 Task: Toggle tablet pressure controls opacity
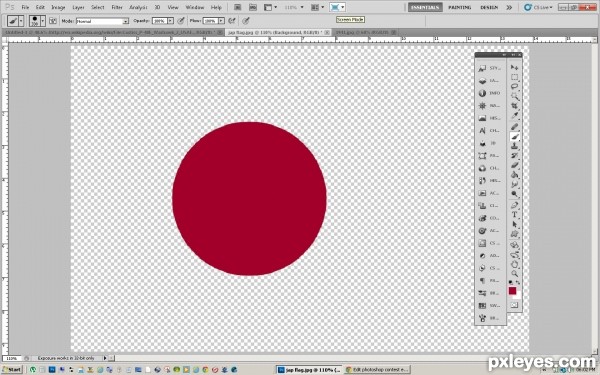[x=181, y=21]
